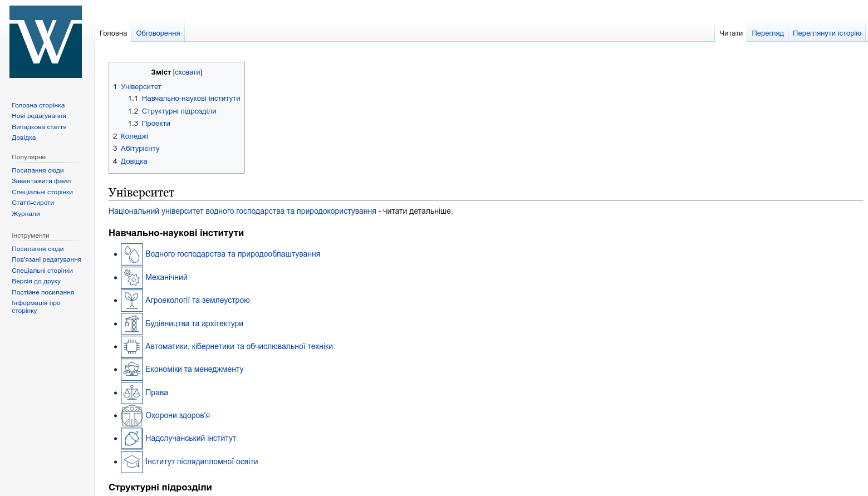Viewport: 868px width, 496px height.
Task: Collapse the table of contents via сховати
Action: click(x=187, y=72)
